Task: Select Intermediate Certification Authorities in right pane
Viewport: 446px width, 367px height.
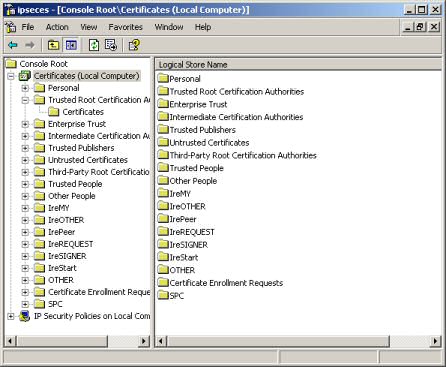Action: [x=236, y=117]
